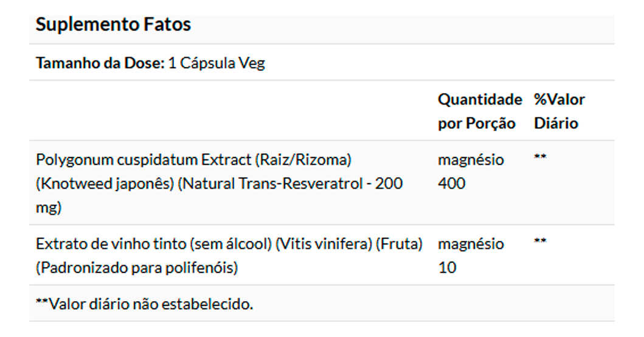Click the Extrato de vinho tinto text
This screenshot has height=337, width=644.
(x=111, y=244)
